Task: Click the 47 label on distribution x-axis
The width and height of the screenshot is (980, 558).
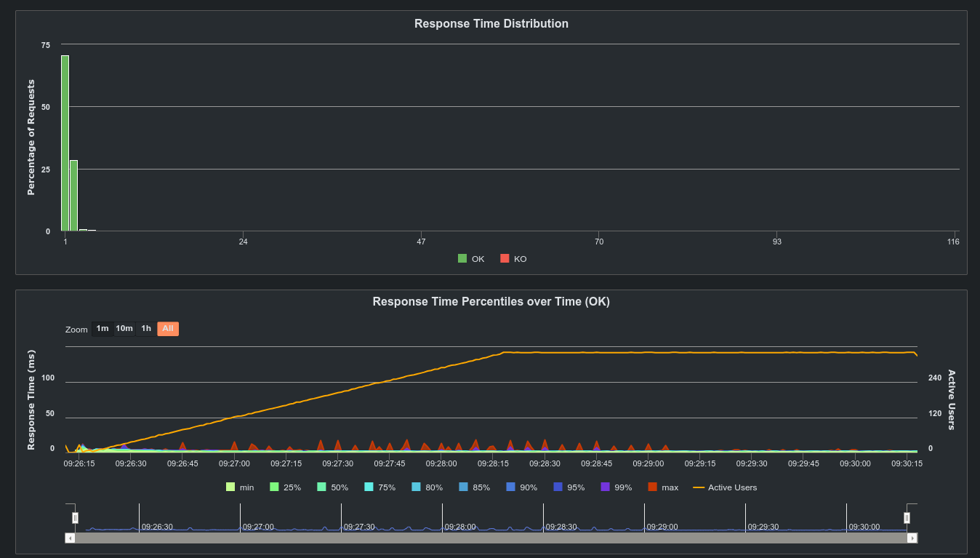Action: point(422,242)
